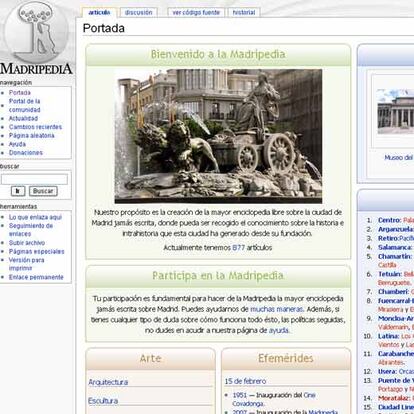The image size is (414, 414).
Task: Open Página aleatoria link
Action: (32, 136)
